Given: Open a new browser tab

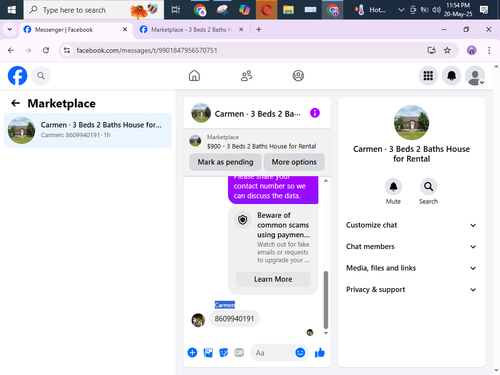Looking at the screenshot, I should coord(259,29).
